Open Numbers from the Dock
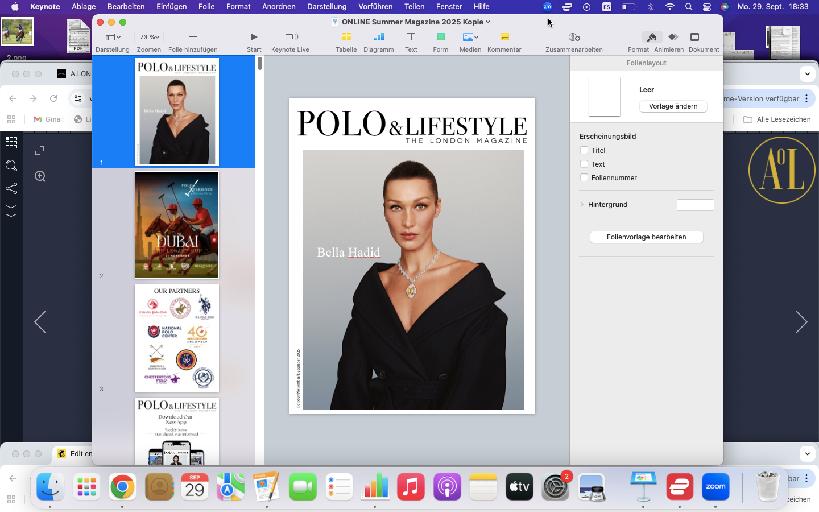The height and width of the screenshot is (512, 819). click(x=375, y=486)
